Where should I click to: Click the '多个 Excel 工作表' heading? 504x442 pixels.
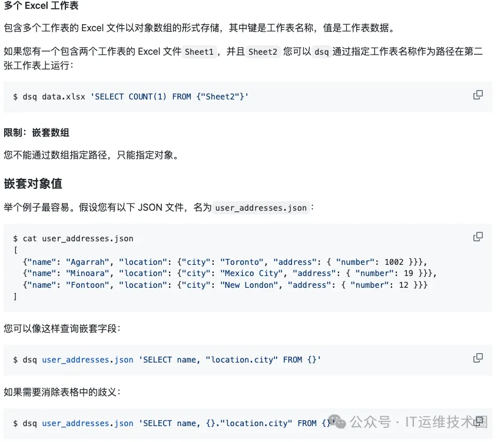coord(41,6)
